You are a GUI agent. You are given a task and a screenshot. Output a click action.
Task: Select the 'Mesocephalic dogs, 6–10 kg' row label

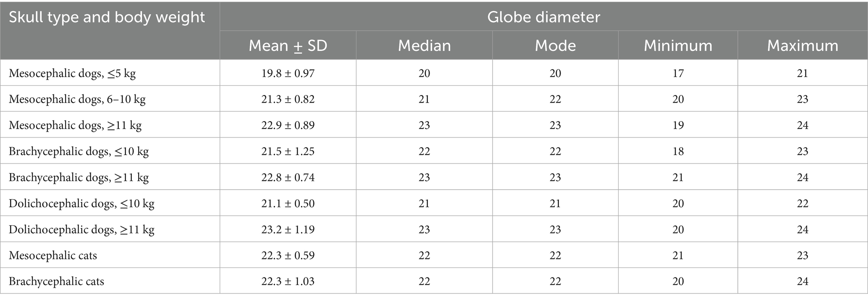click(x=77, y=100)
